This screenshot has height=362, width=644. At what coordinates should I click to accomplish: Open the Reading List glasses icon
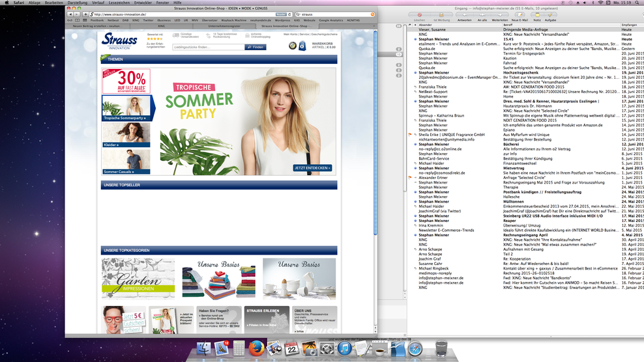tap(70, 20)
